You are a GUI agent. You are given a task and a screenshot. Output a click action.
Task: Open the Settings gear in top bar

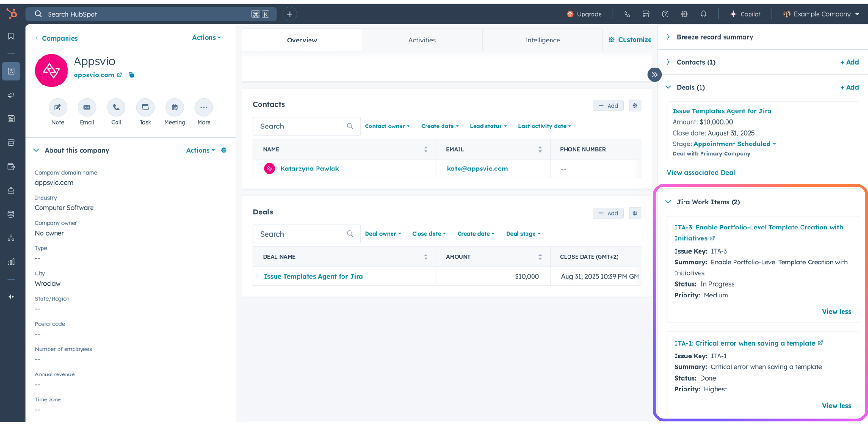(684, 14)
